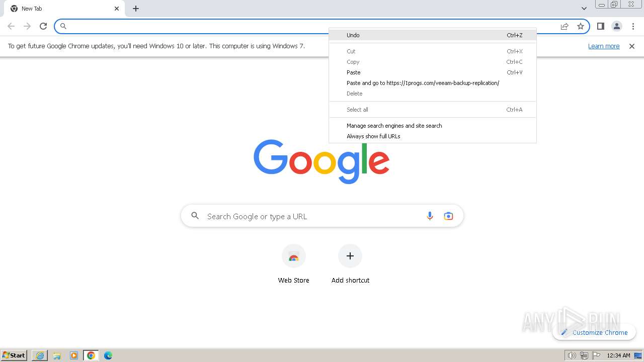Viewport: 644px width, 362px height.
Task: Search by image with camera icon
Action: point(448,216)
